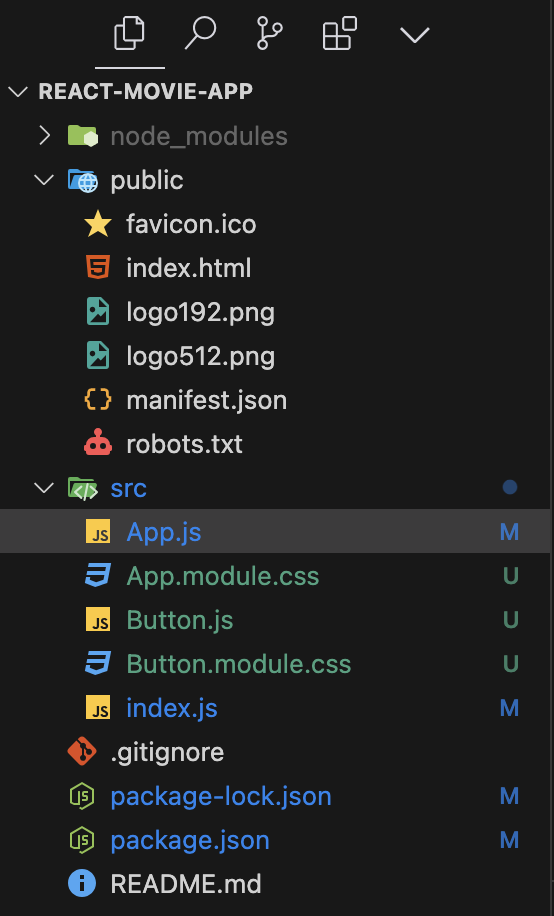Open .gitignore file
Image resolution: width=554 pixels, height=916 pixels.
167,752
